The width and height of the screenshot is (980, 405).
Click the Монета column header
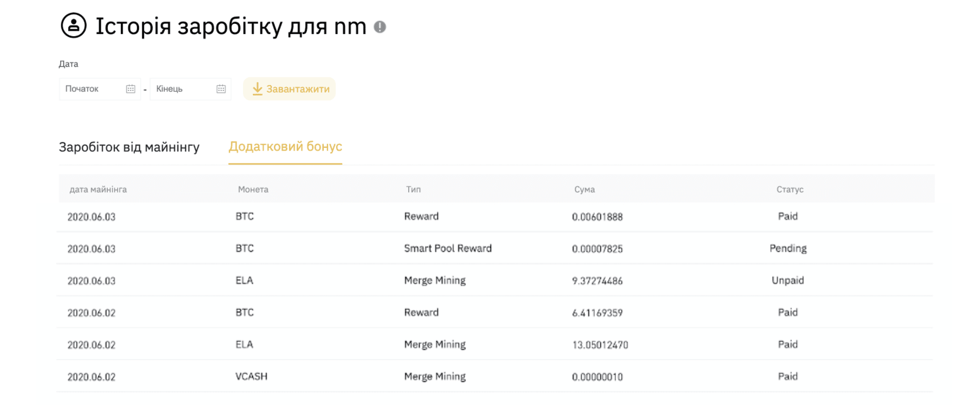(253, 190)
